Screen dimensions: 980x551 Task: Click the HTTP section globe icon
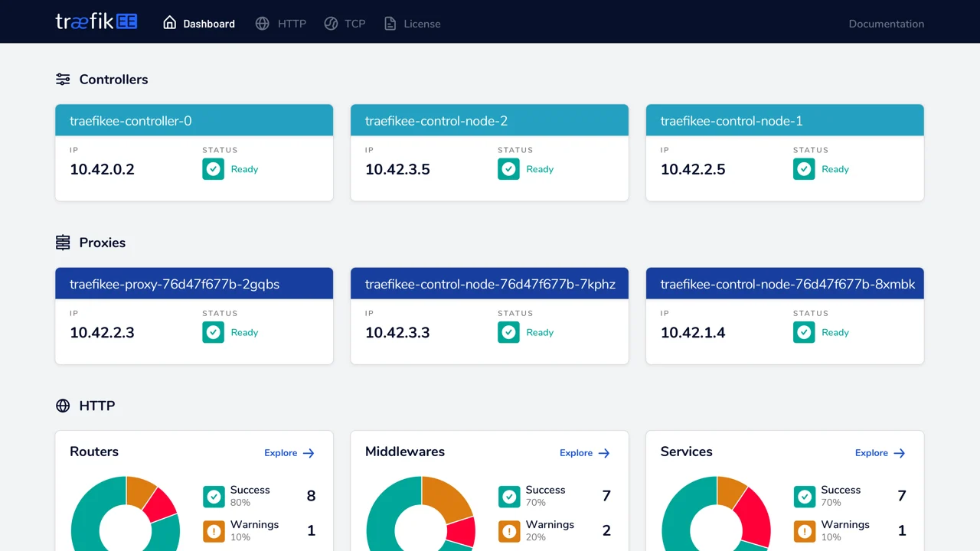coord(63,406)
